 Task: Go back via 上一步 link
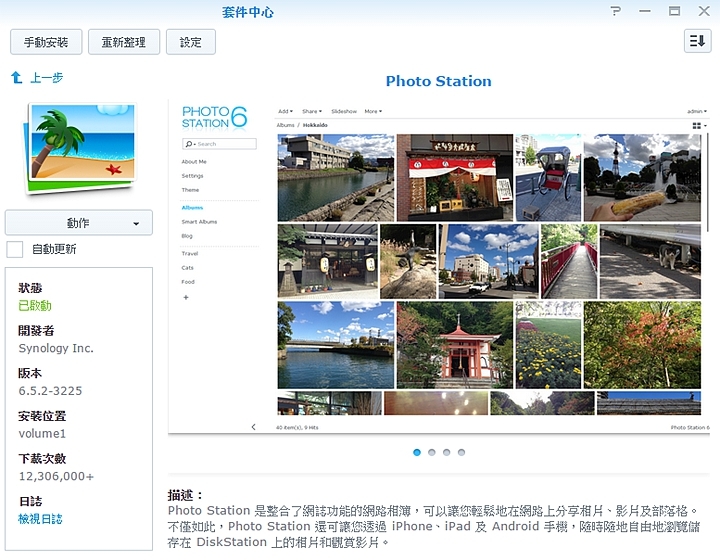point(46,77)
